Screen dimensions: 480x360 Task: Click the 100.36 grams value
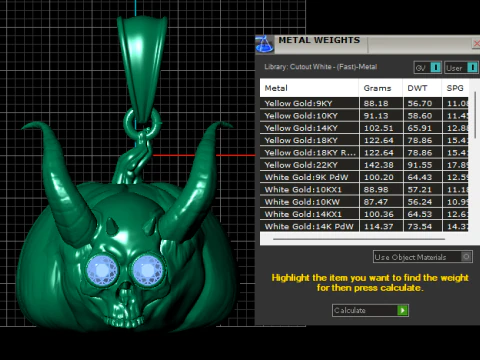[x=379, y=214]
